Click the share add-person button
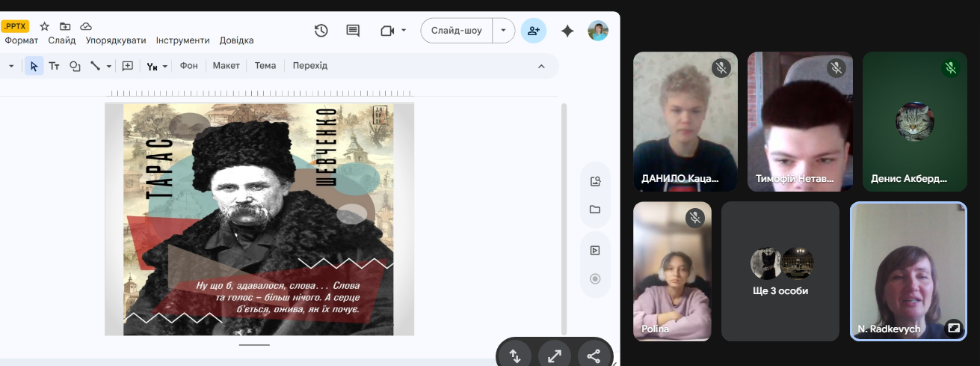980x366 pixels. point(534,31)
